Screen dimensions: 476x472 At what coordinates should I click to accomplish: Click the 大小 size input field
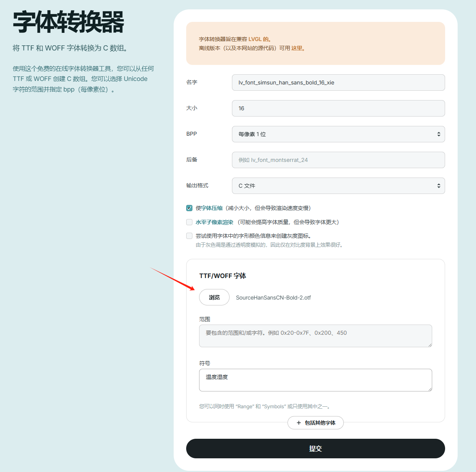pos(338,108)
